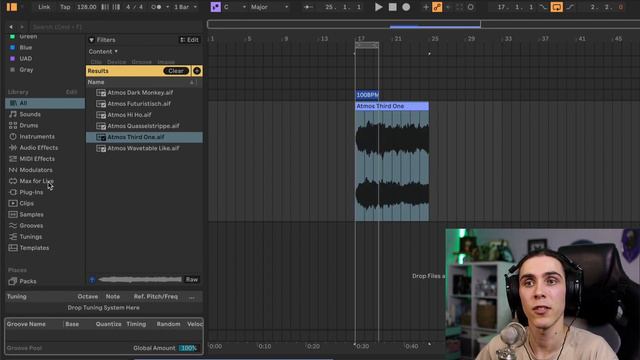Click the 4 / 4 time signature
640x360 pixels.
coord(133,7)
